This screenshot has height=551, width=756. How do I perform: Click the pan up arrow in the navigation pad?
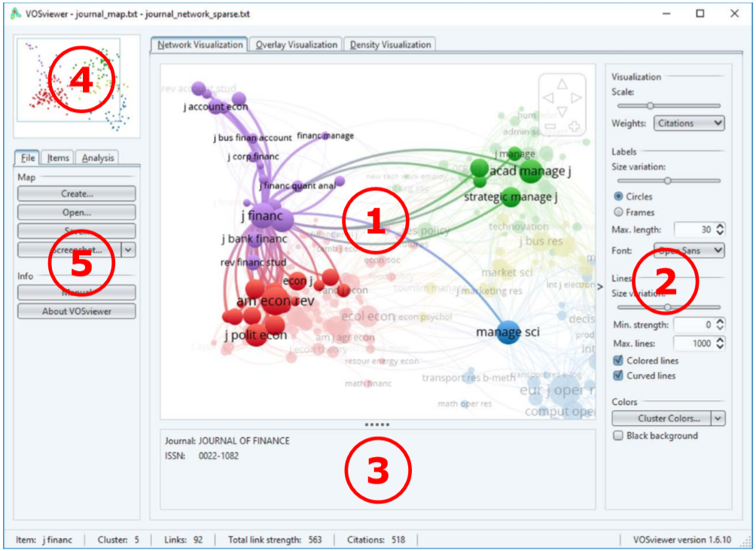click(x=562, y=84)
